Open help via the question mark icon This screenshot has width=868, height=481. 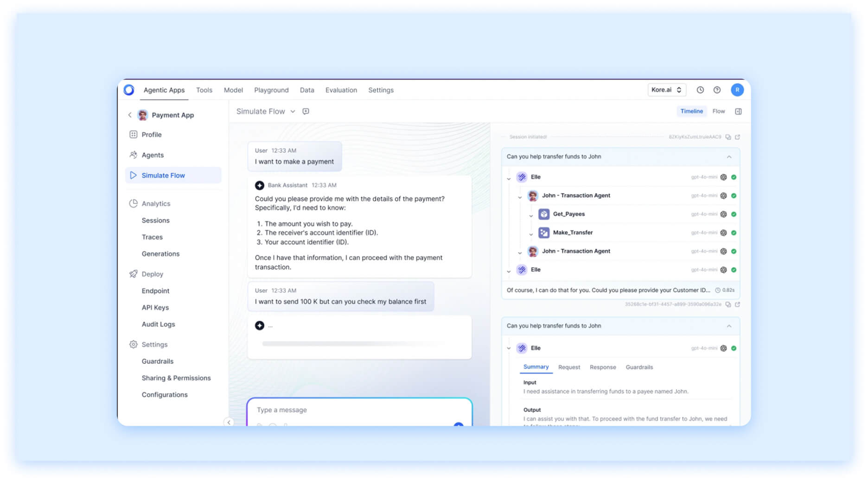coord(717,89)
